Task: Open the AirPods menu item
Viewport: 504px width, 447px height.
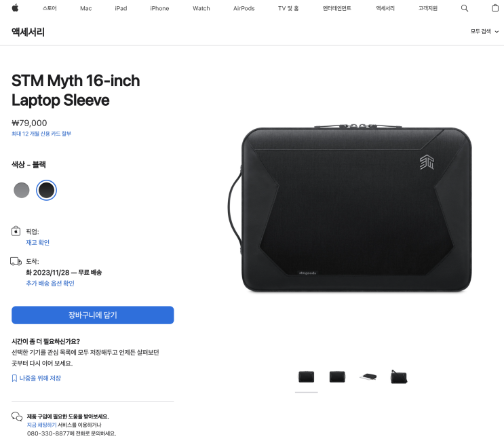Action: [244, 8]
